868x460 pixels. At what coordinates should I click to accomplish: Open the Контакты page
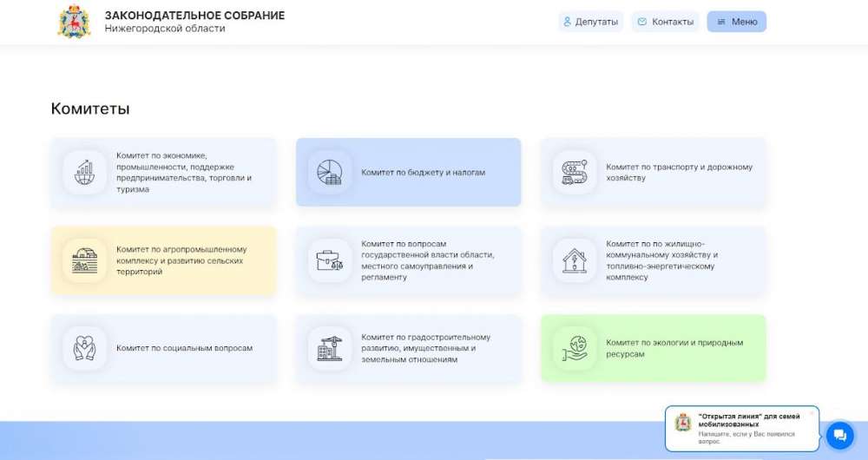point(665,22)
